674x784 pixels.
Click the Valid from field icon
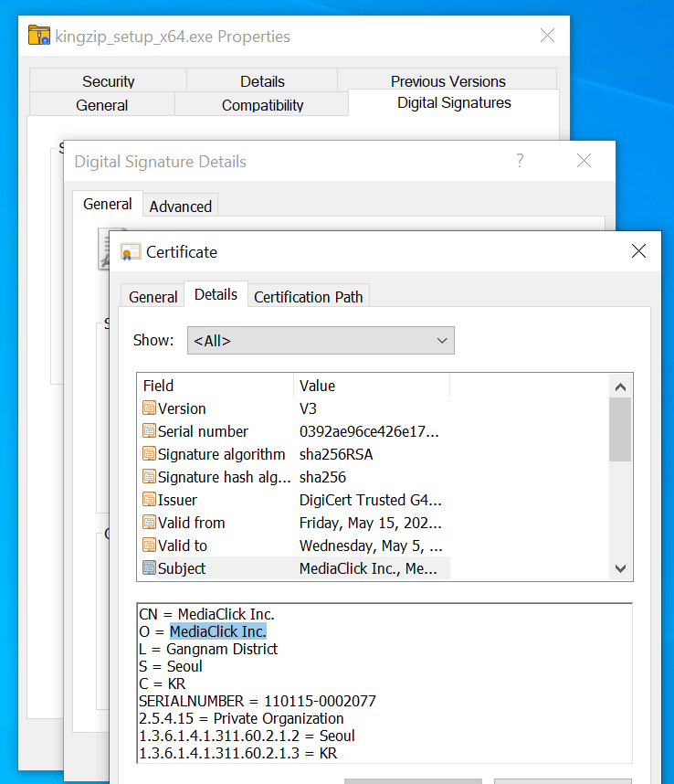click(149, 523)
